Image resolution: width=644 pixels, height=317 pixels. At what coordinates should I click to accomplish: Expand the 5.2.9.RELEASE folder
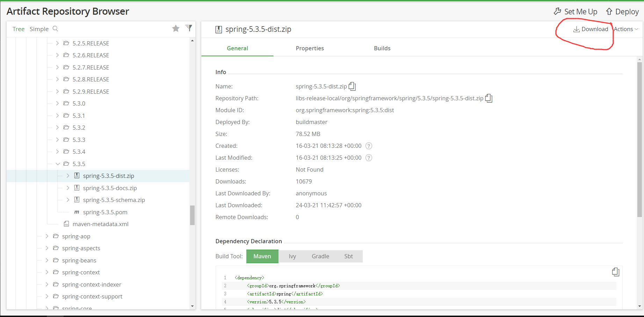coord(57,91)
